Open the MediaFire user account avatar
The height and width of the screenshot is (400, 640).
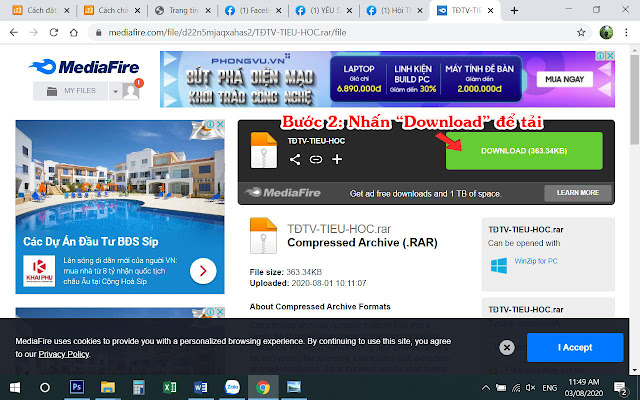pos(131,91)
